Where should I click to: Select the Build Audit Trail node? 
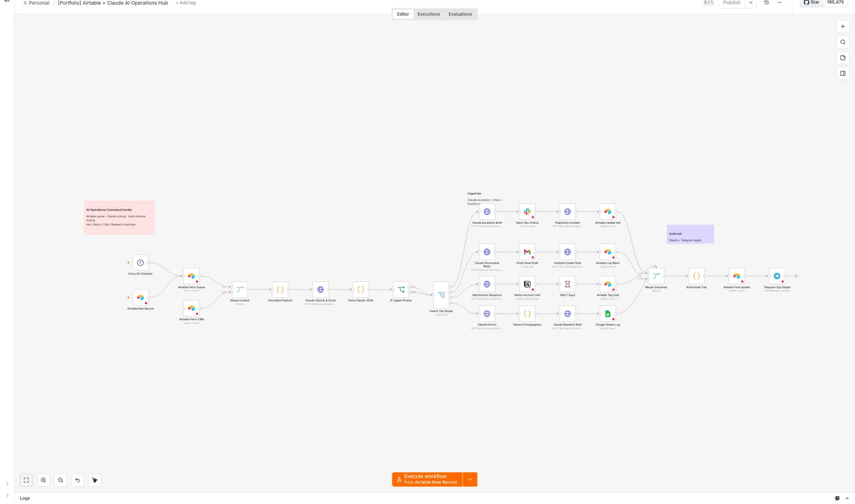[696, 276]
